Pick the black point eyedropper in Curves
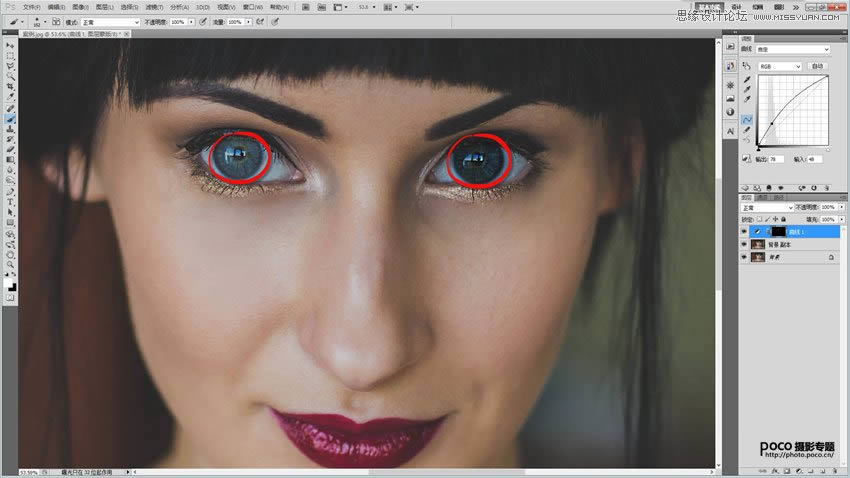850x478 pixels. coord(747,78)
